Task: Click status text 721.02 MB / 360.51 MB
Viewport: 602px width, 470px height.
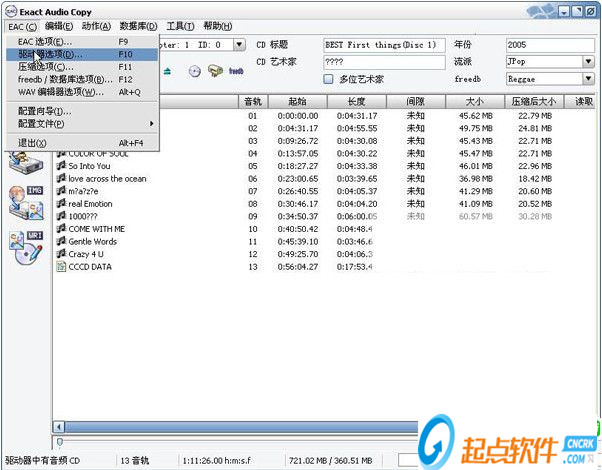Action: (x=330, y=460)
